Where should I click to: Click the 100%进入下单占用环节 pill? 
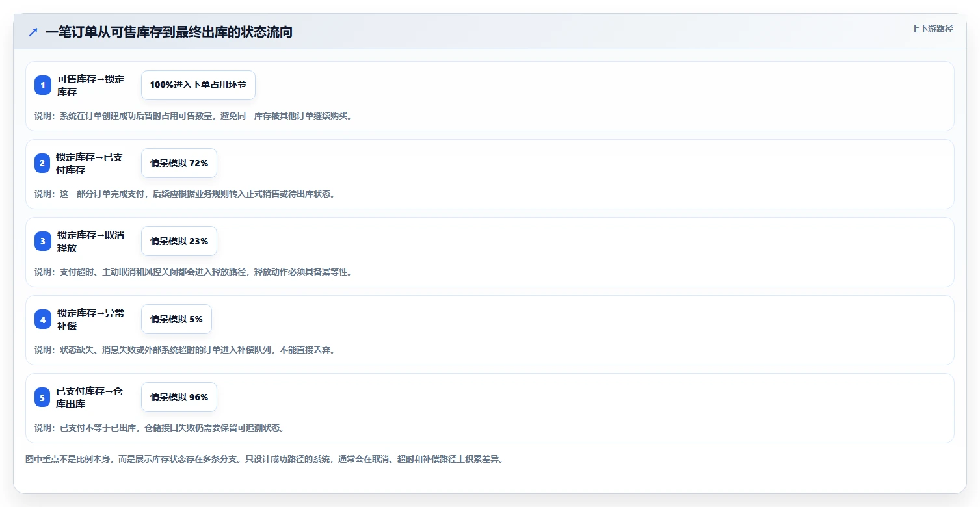point(198,85)
